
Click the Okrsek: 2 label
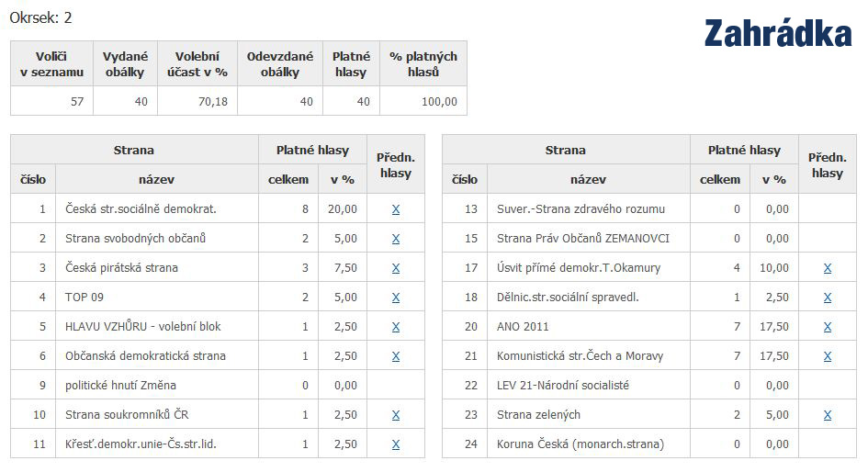[x=41, y=17]
